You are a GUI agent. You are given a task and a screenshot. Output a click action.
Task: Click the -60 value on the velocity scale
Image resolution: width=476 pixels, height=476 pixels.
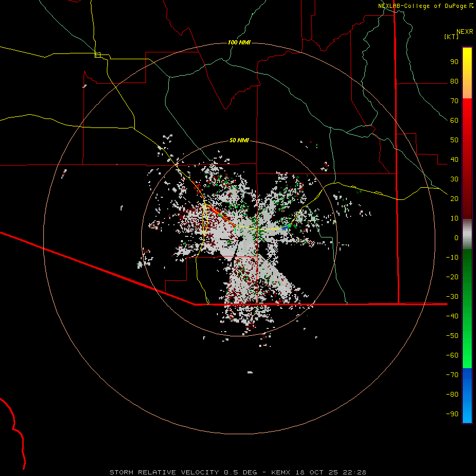(452, 355)
